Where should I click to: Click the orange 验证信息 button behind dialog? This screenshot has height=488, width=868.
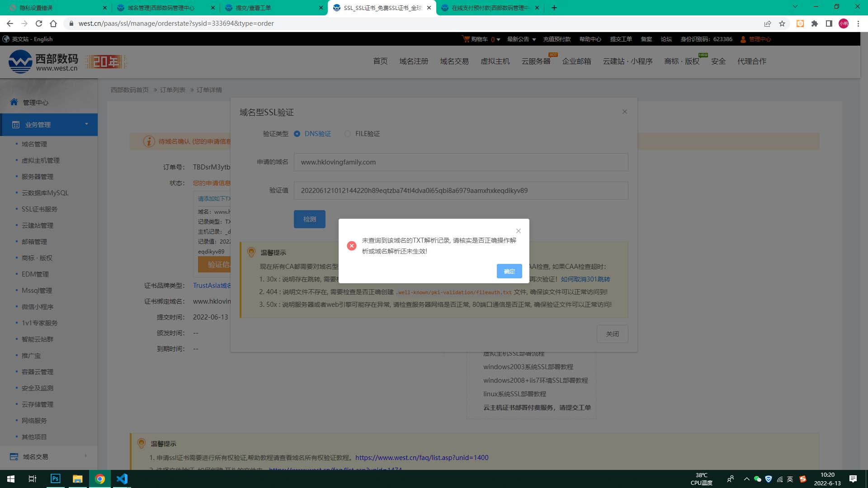pos(214,265)
